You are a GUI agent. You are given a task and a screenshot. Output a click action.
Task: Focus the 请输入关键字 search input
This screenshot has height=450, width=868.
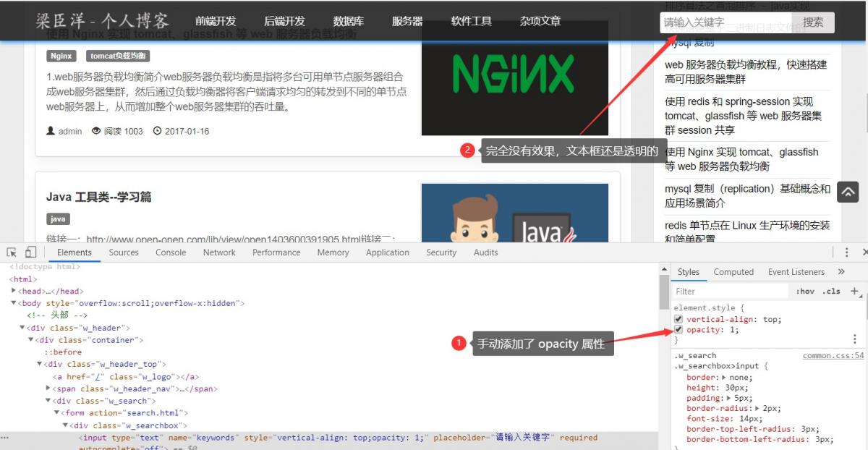click(x=726, y=22)
